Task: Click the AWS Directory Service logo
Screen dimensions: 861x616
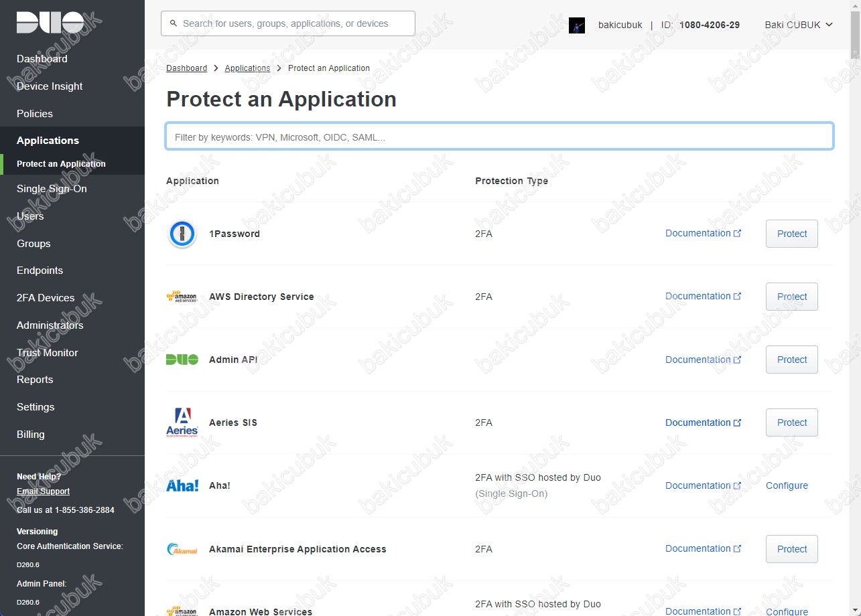Action: (x=182, y=297)
